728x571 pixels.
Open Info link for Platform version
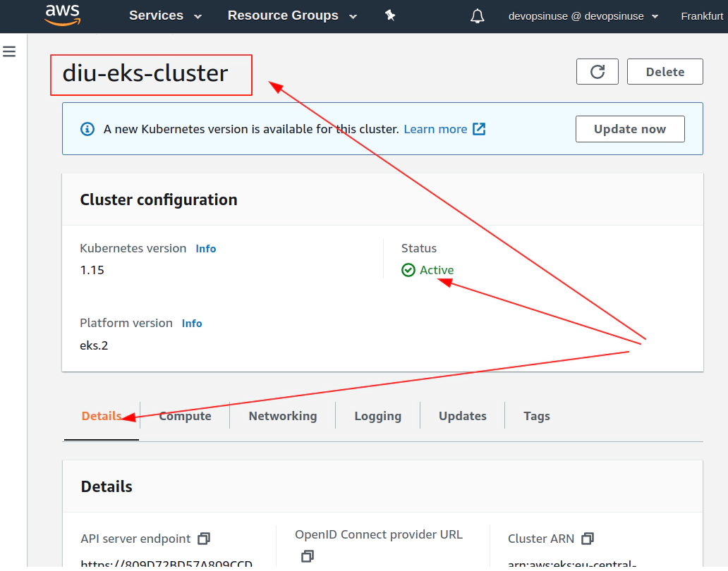pyautogui.click(x=192, y=324)
